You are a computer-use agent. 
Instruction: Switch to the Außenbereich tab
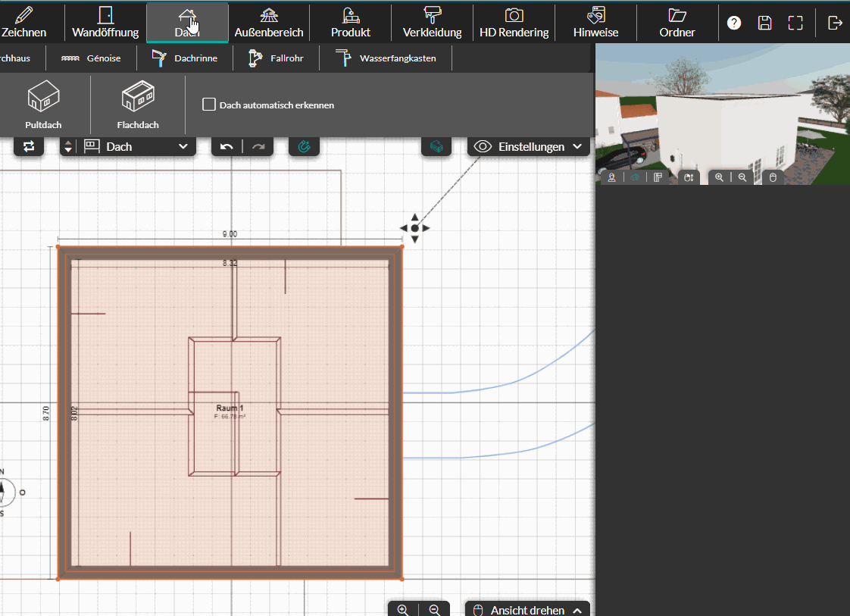[x=269, y=23]
